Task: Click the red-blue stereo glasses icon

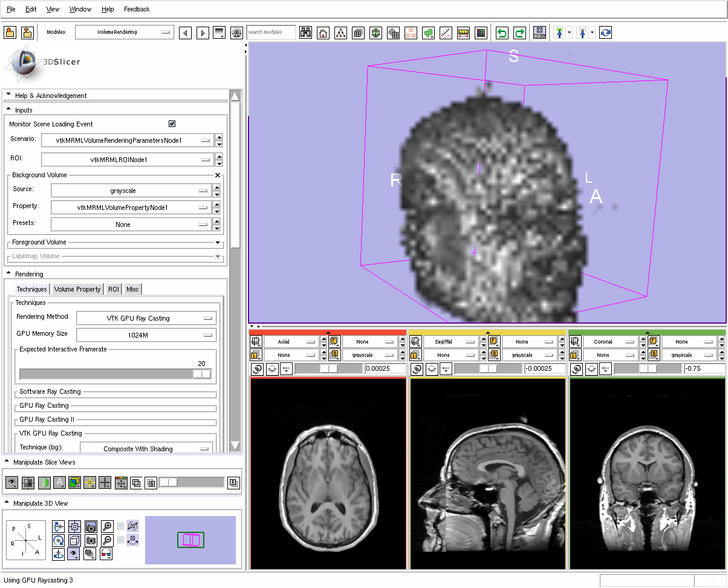Action: [x=106, y=553]
